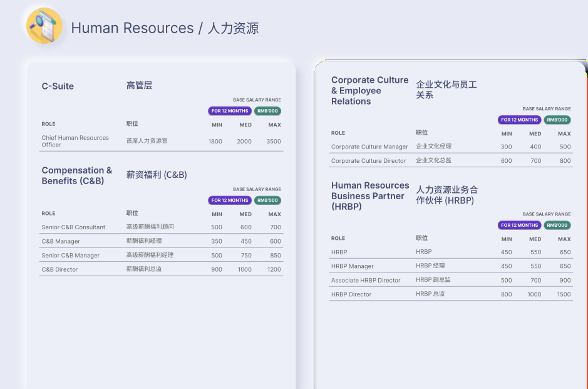Click HRBP Director max value 1500

pyautogui.click(x=564, y=295)
